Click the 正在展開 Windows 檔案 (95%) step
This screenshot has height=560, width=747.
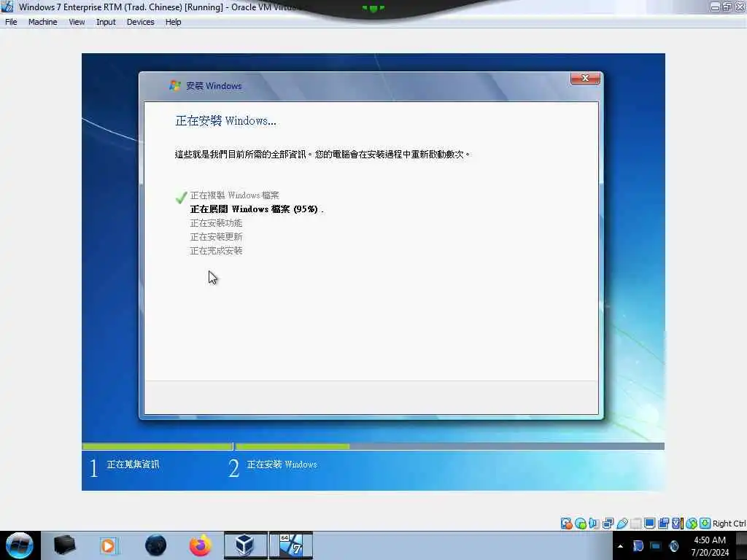click(256, 209)
